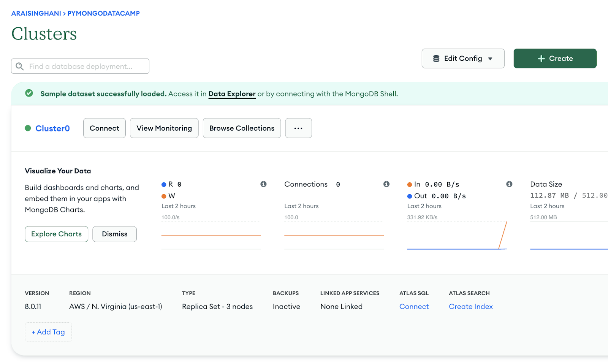Click version value 8.0.11
The width and height of the screenshot is (608, 364).
pyautogui.click(x=33, y=307)
